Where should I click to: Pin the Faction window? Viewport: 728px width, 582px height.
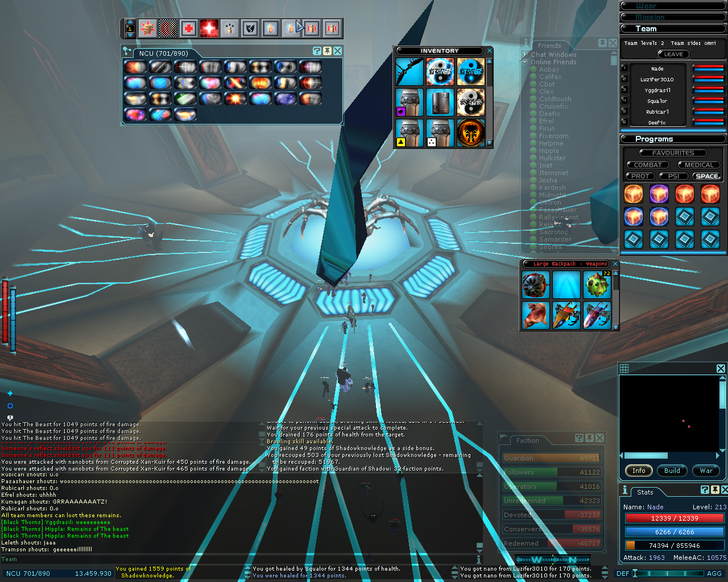coord(589,438)
